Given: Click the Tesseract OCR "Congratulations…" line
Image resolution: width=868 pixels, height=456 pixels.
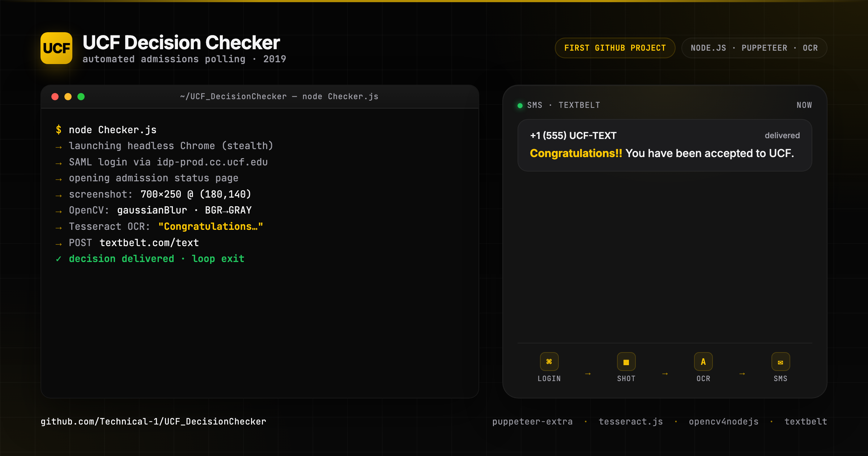Looking at the screenshot, I should [x=159, y=227].
